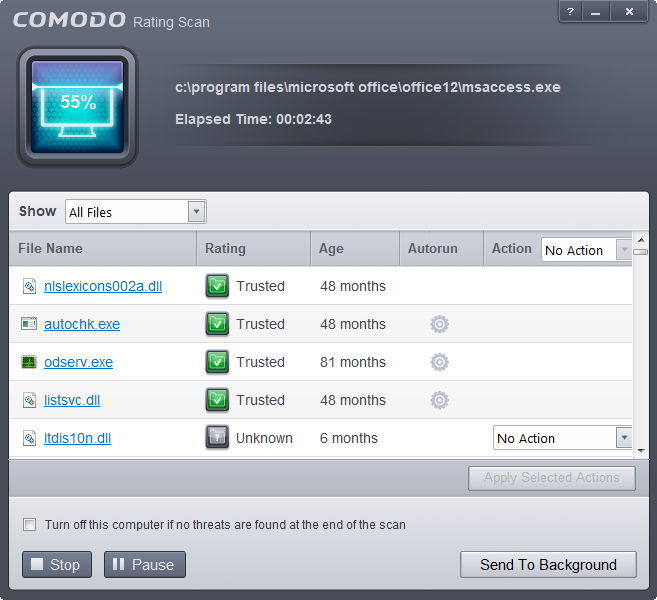Click the autorun gear icon for odserv.exe
Viewport: 657px width, 600px height.
[x=440, y=362]
